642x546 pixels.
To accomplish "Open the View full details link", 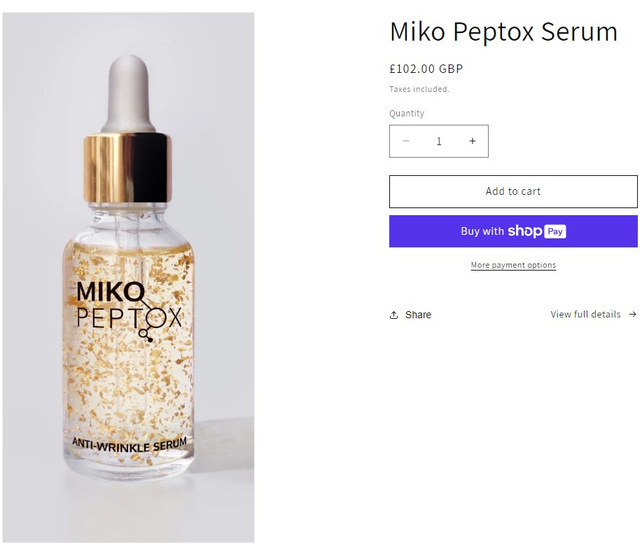I will coord(586,314).
